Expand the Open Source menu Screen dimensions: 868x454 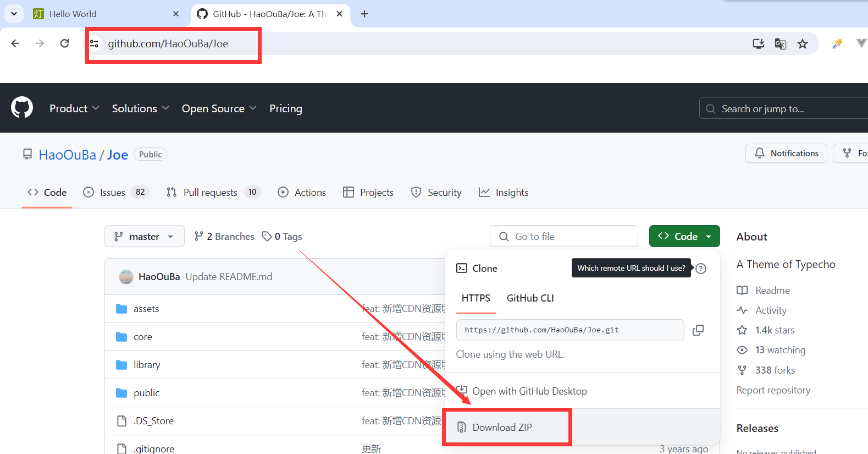pos(219,108)
